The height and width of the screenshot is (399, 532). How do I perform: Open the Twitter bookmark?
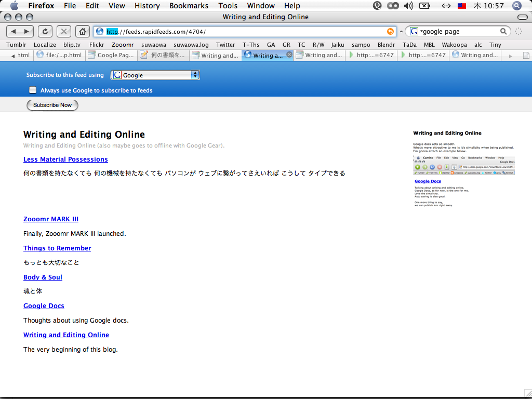pyautogui.click(x=225, y=45)
